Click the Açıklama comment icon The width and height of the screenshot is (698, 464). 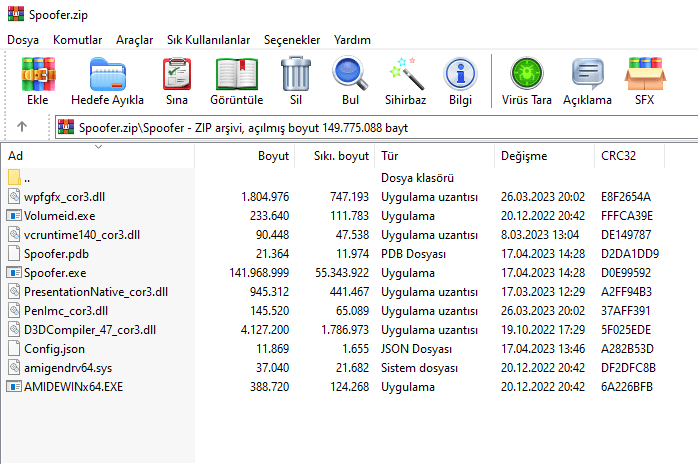588,73
